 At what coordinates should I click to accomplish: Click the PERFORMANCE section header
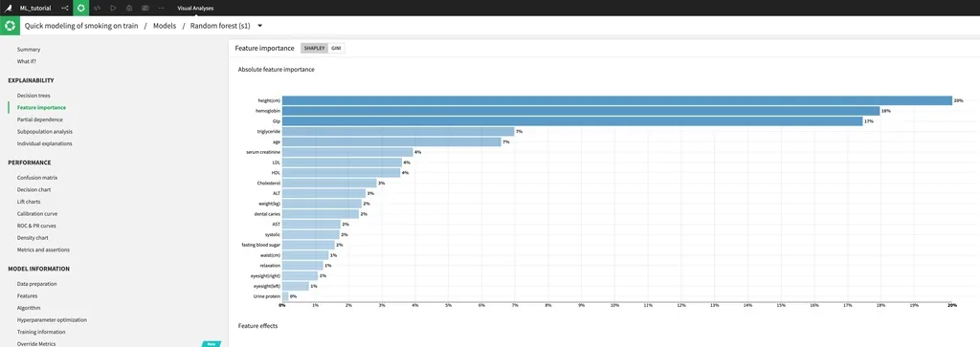click(x=30, y=163)
